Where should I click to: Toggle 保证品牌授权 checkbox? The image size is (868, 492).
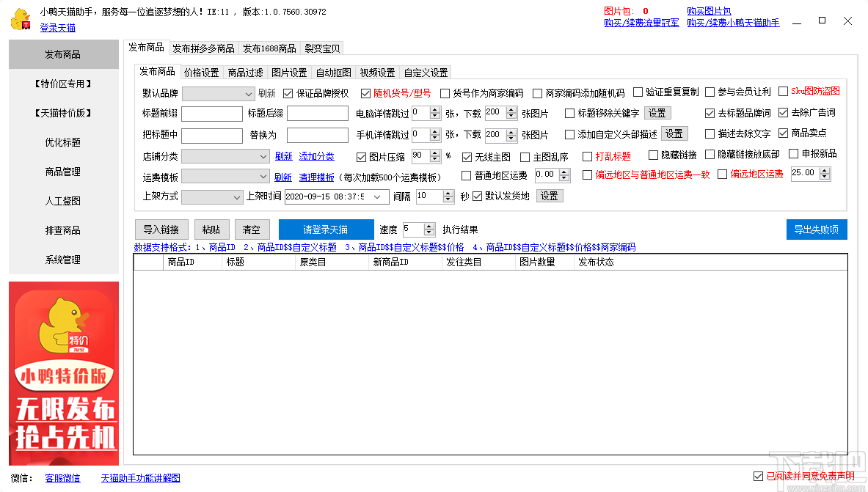point(288,94)
